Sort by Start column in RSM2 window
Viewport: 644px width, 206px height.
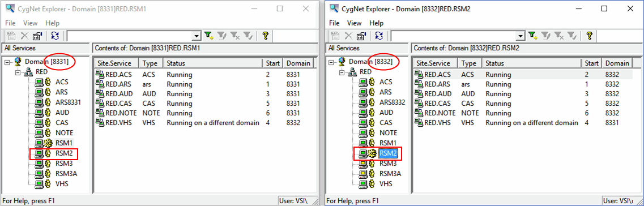pos(591,63)
